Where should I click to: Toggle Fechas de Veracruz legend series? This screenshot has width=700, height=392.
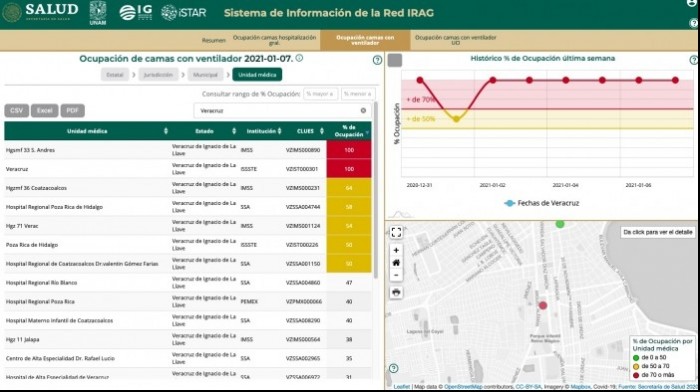(541, 203)
